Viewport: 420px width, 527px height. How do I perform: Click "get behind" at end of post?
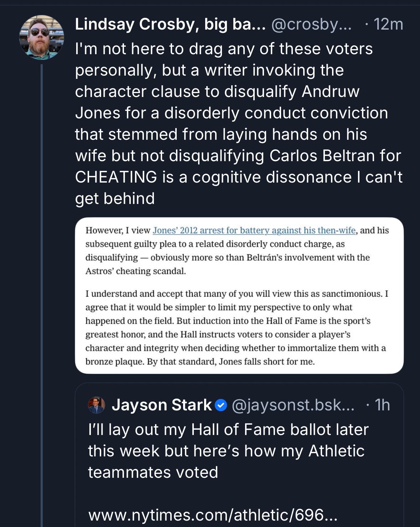115,199
